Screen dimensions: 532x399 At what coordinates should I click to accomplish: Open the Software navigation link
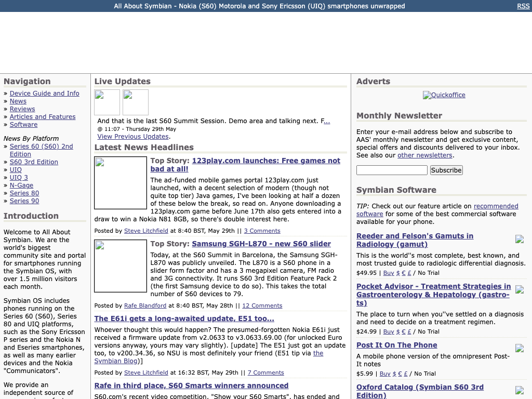[24, 125]
